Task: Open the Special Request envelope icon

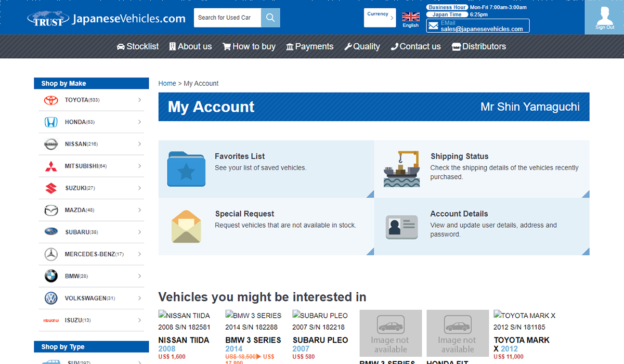Action: [186, 227]
